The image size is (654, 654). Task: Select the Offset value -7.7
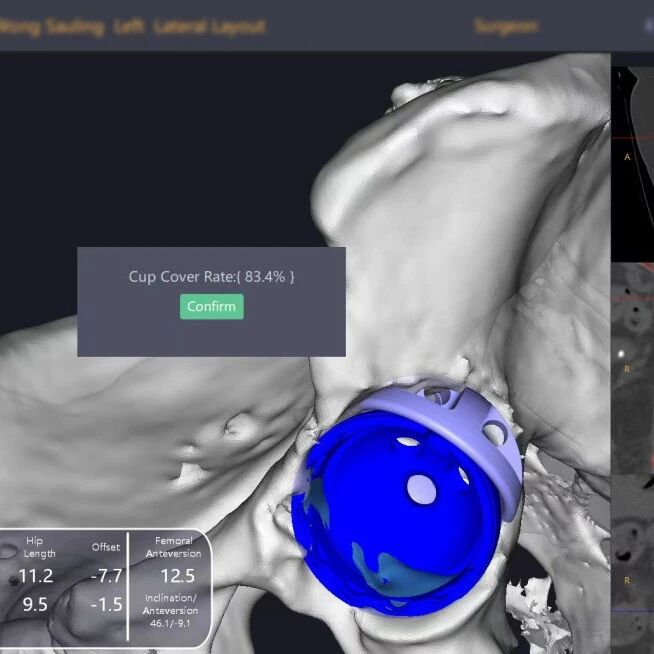click(x=107, y=576)
